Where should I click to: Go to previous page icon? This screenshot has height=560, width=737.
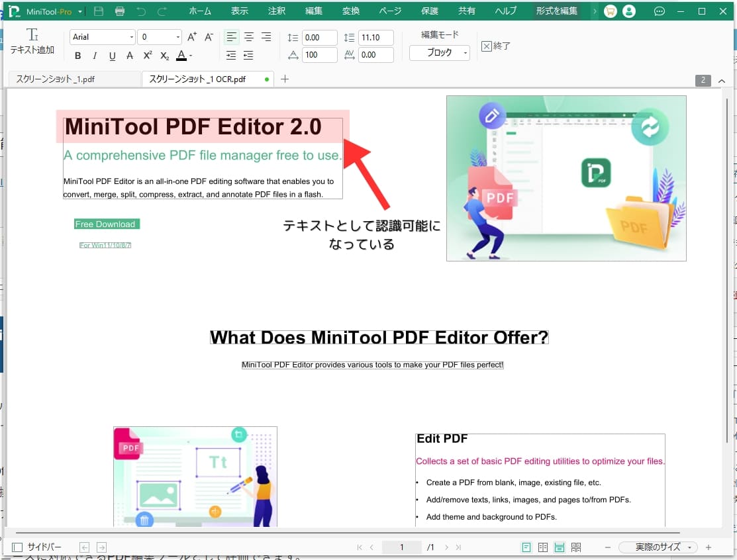tap(371, 547)
